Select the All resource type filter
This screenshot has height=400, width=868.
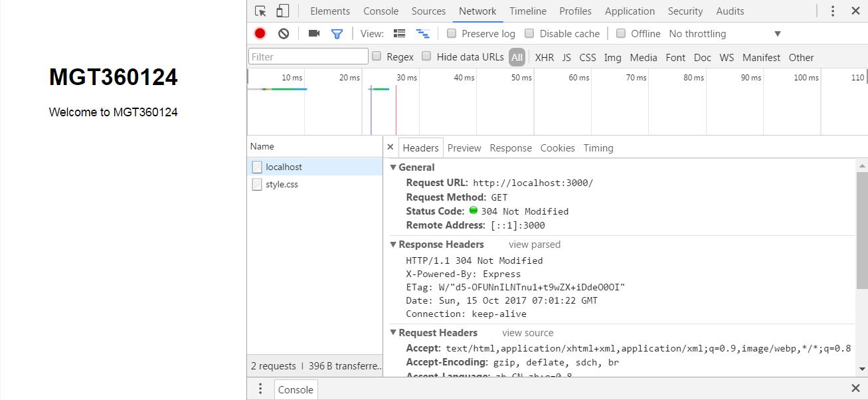click(517, 57)
